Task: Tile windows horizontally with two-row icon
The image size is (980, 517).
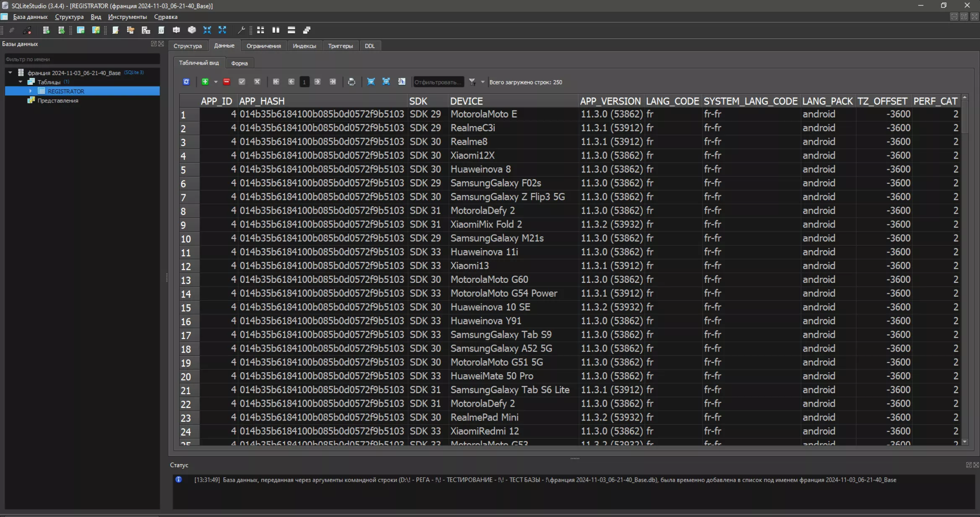Action: point(291,30)
